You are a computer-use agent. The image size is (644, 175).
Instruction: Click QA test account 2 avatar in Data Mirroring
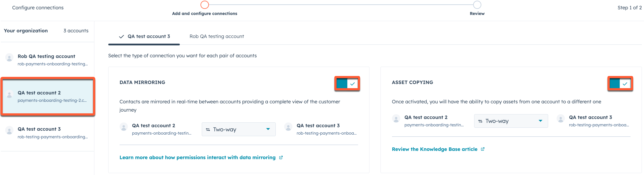tap(123, 127)
